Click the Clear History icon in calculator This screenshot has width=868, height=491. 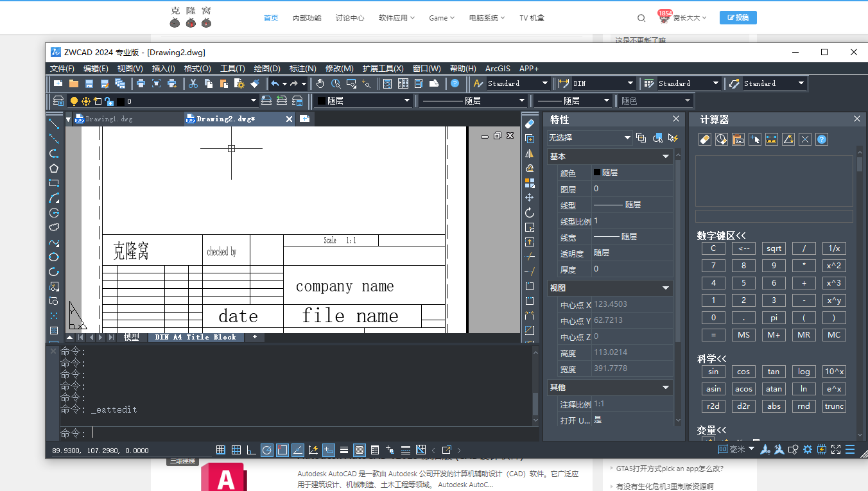pos(722,139)
